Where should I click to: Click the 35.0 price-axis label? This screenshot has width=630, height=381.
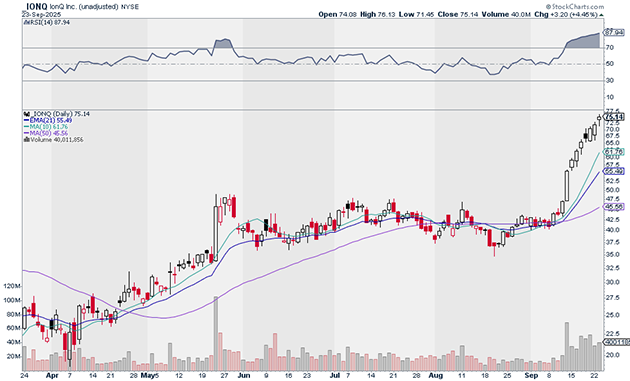click(612, 254)
